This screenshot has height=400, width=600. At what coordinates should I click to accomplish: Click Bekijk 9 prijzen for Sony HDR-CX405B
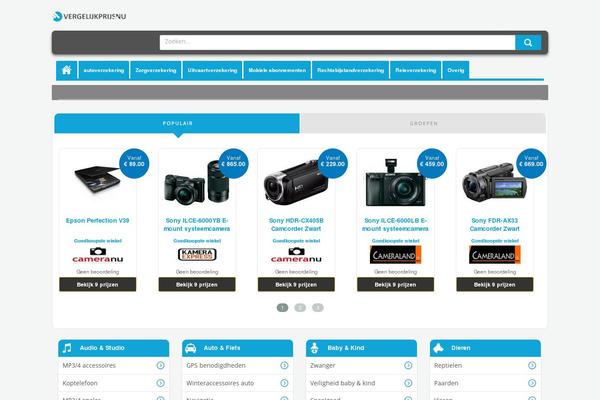pyautogui.click(x=296, y=284)
